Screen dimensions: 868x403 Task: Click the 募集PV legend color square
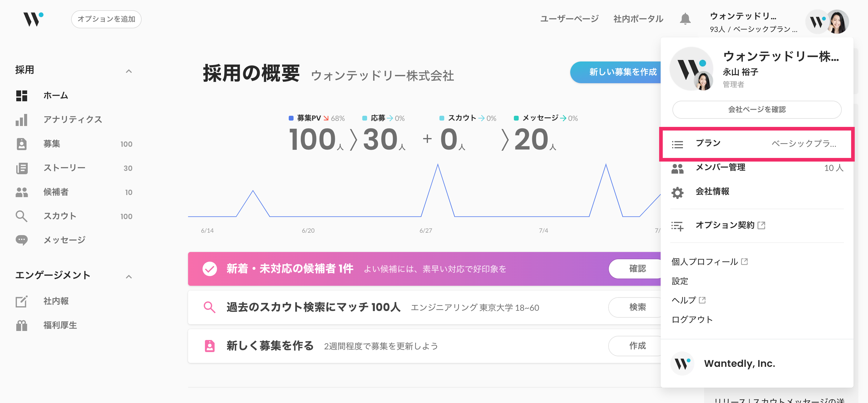coord(291,118)
